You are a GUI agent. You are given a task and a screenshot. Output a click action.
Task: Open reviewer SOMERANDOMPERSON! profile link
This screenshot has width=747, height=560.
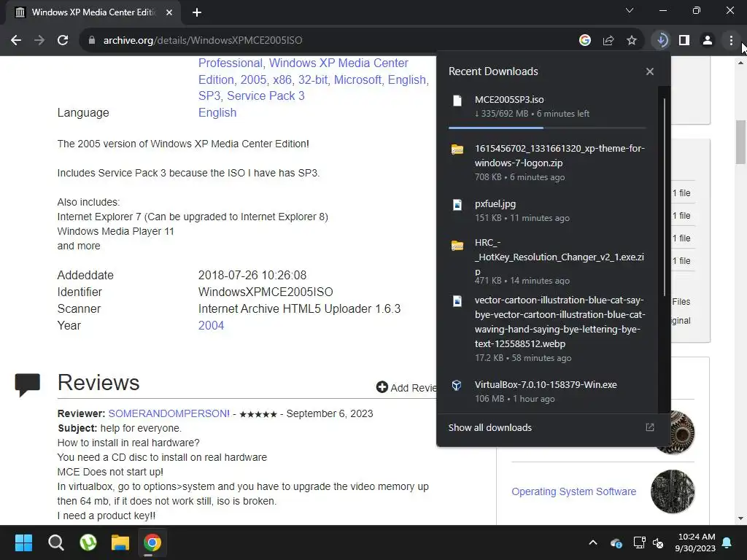tap(169, 413)
